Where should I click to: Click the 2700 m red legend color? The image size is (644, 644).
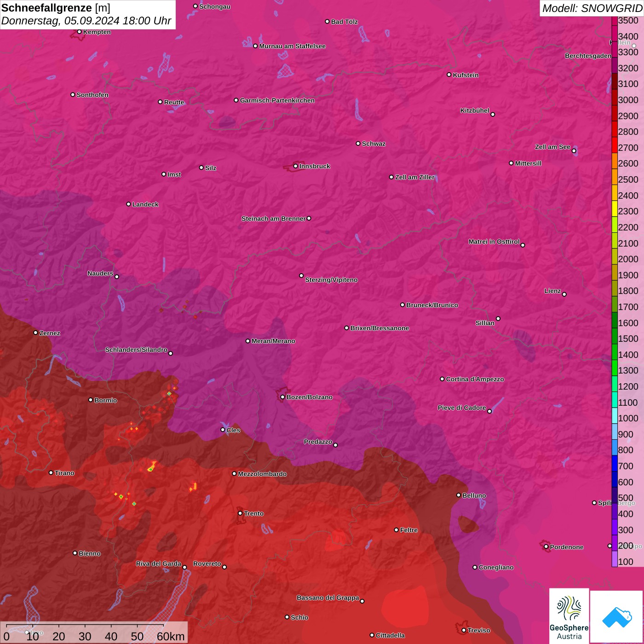pyautogui.click(x=615, y=145)
